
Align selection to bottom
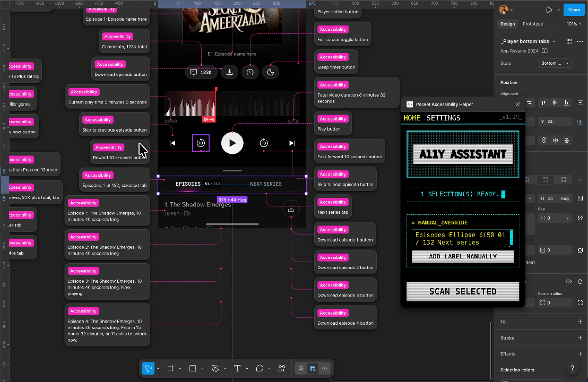click(x=566, y=103)
